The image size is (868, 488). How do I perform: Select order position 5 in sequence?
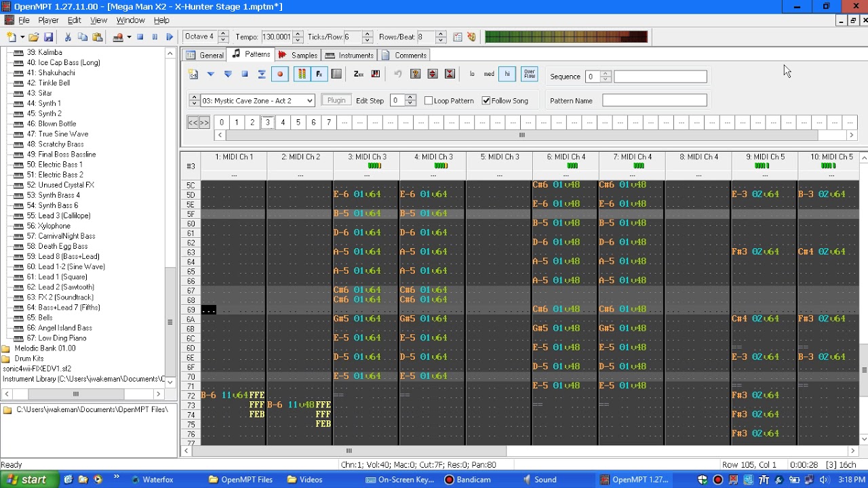298,123
